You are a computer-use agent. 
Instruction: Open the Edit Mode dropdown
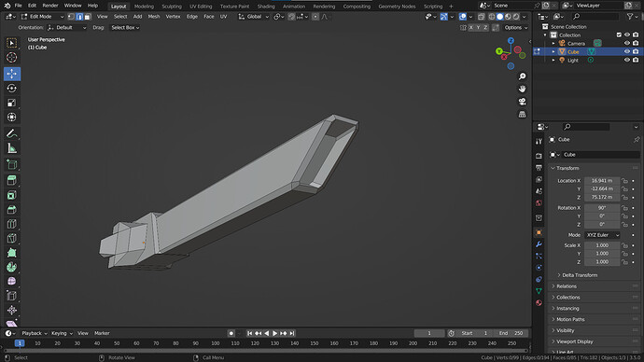click(42, 17)
